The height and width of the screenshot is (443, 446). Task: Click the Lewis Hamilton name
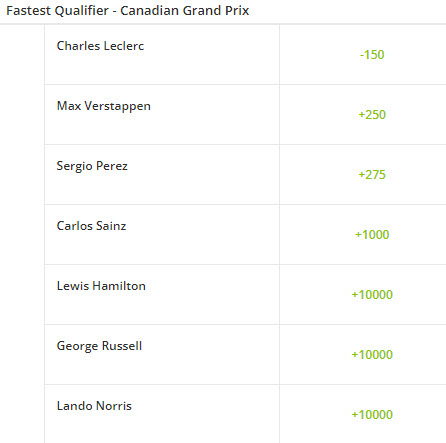(101, 286)
